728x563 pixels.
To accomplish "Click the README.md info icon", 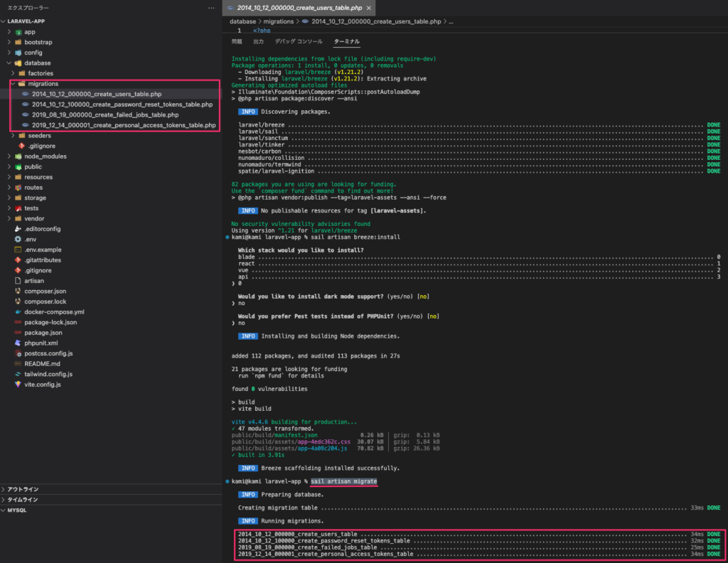I will point(18,363).
